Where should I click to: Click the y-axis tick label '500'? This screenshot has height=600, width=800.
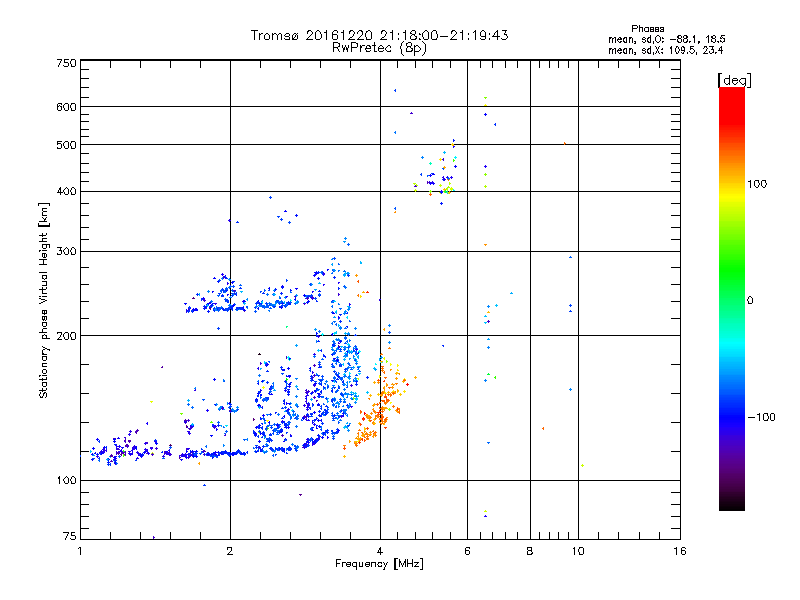click(x=66, y=145)
